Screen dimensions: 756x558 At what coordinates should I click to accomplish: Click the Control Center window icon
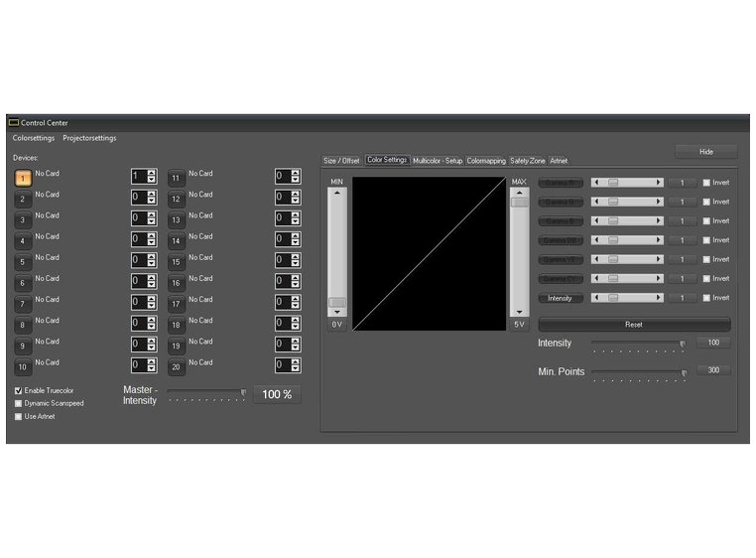pos(14,122)
